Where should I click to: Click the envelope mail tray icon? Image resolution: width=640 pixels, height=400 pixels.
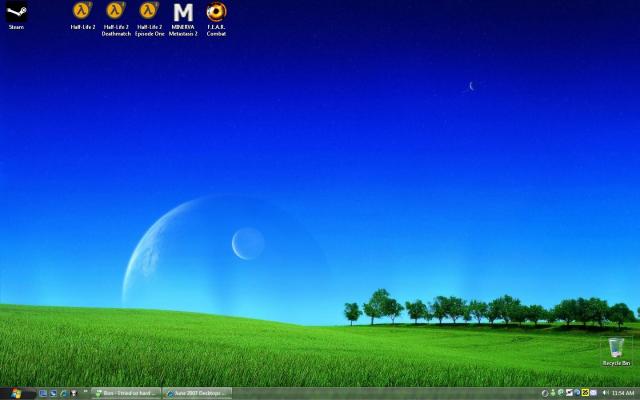pyautogui.click(x=593, y=393)
